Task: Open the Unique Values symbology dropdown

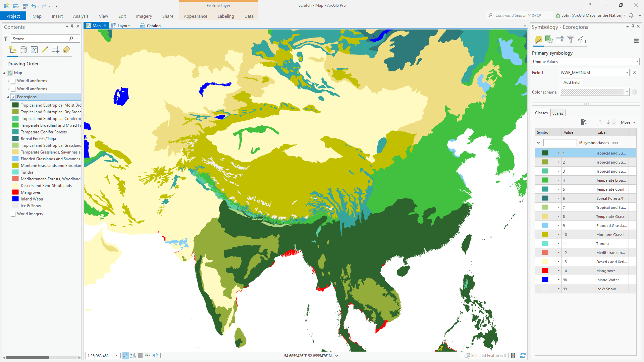Action: tap(585, 62)
